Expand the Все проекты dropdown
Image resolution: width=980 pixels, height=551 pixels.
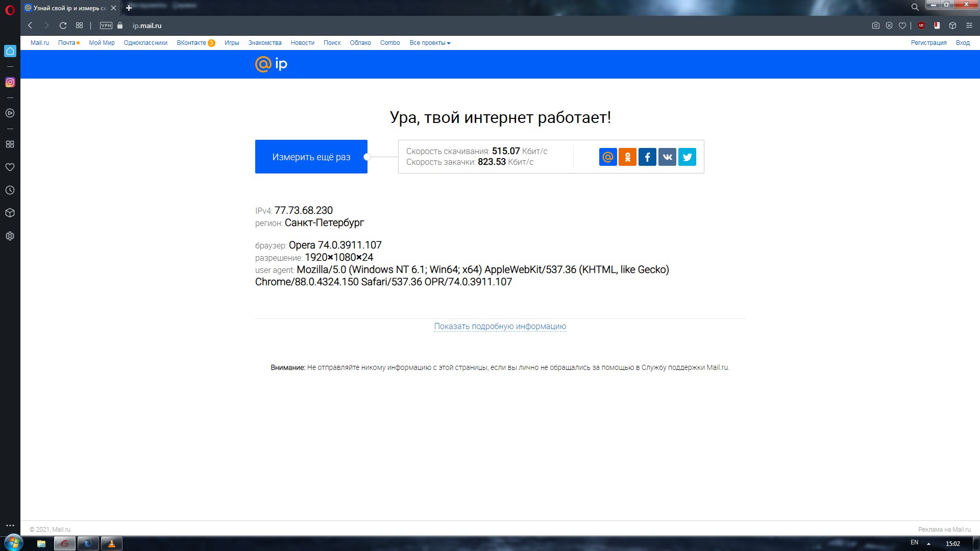pos(430,43)
